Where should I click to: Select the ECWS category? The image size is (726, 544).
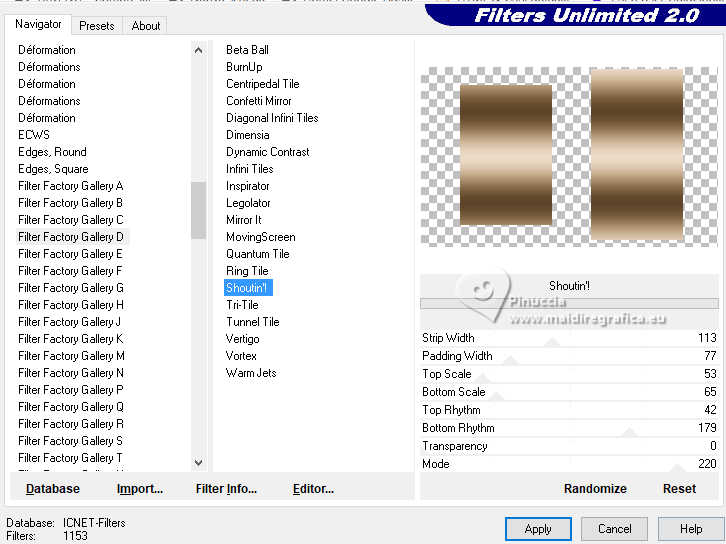(x=34, y=135)
